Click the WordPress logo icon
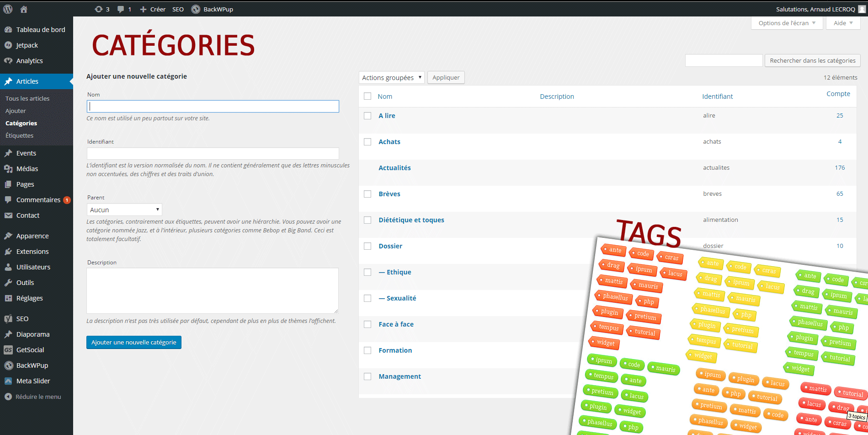The height and width of the screenshot is (435, 868). 8,9
